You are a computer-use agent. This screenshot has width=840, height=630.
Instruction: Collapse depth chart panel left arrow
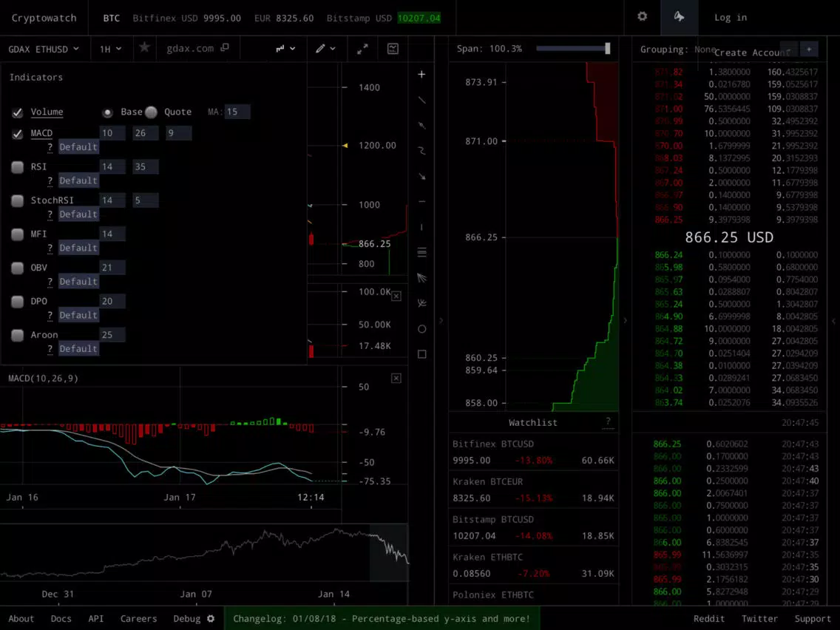(x=441, y=320)
